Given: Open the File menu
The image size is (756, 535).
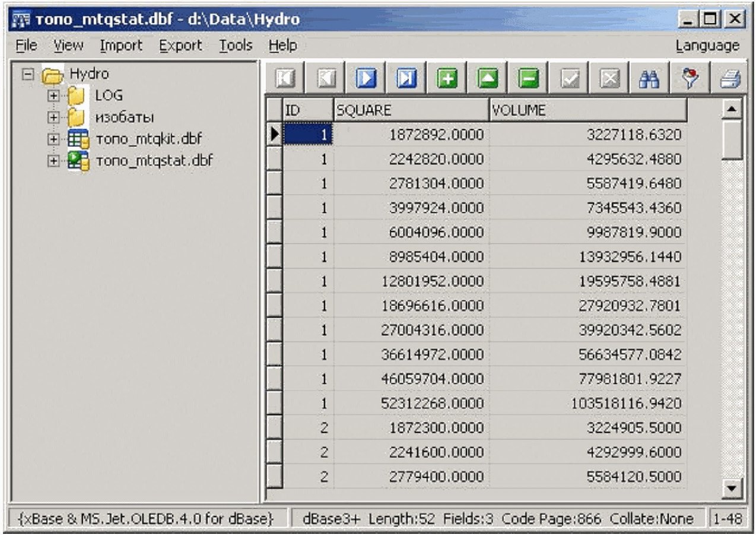Looking at the screenshot, I should point(26,46).
